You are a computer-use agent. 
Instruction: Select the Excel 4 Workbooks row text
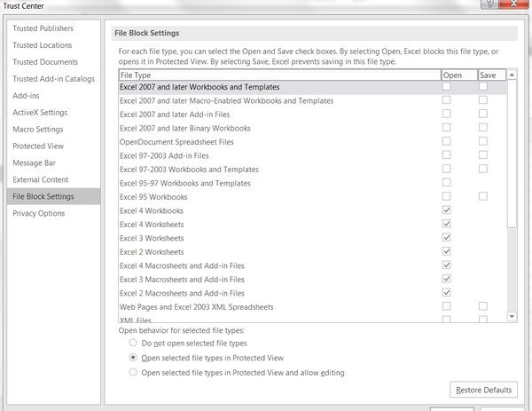(152, 210)
